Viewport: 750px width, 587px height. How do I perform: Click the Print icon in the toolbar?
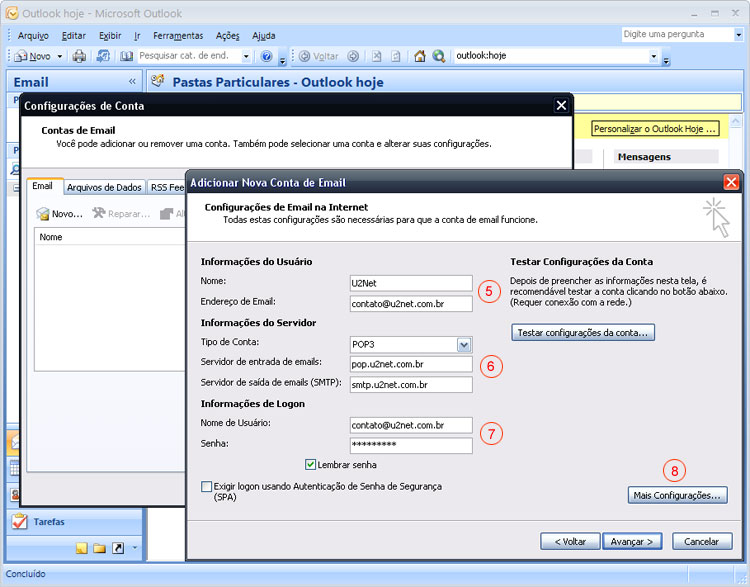(x=79, y=56)
